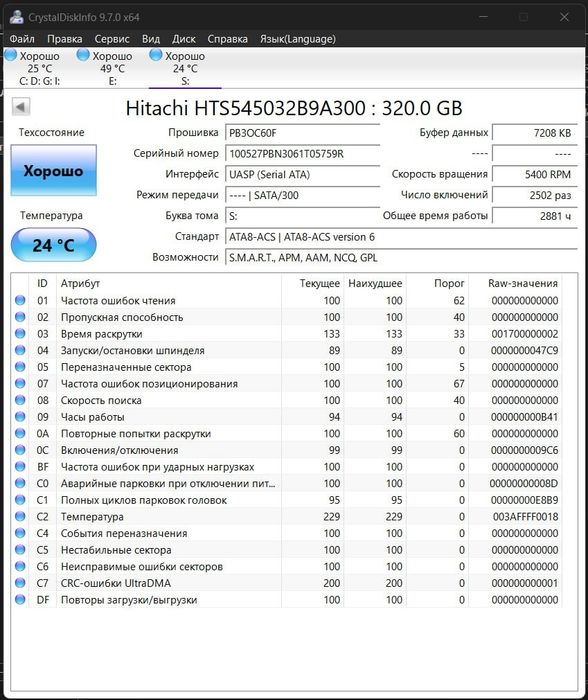
Task: Click the rotation speed field 5400 RPM
Action: point(534,175)
